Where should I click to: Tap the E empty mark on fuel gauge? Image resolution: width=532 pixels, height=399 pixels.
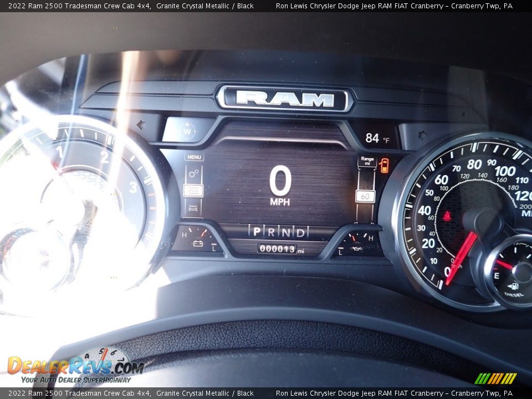(496, 276)
